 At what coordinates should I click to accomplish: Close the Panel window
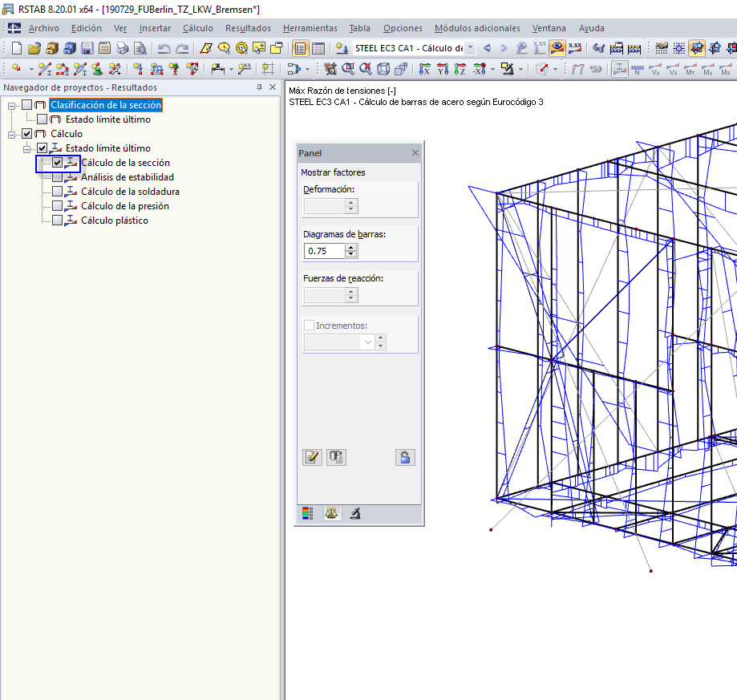coord(415,152)
